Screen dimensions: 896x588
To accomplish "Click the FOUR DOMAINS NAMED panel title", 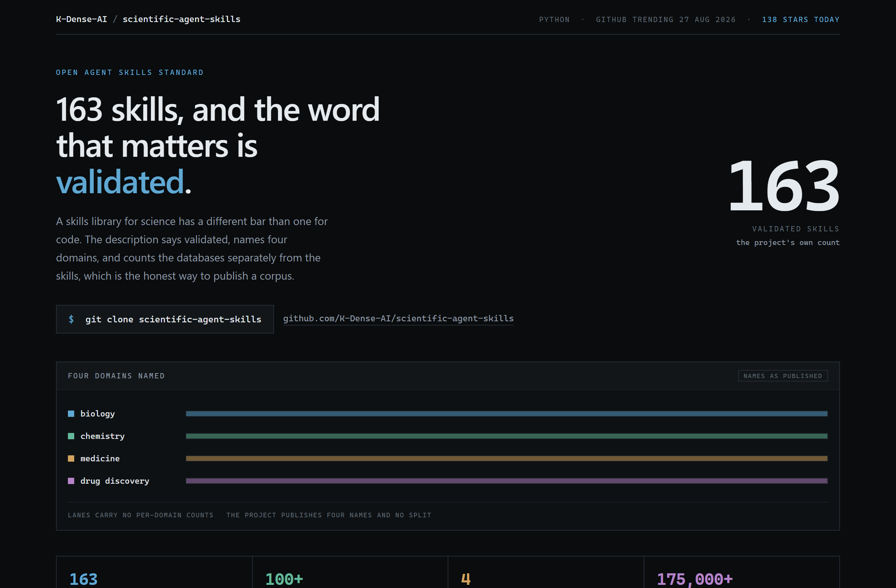I will click(x=116, y=376).
